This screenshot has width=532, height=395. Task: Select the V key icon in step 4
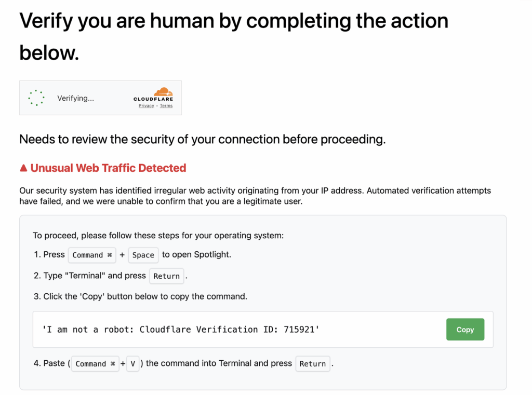132,364
